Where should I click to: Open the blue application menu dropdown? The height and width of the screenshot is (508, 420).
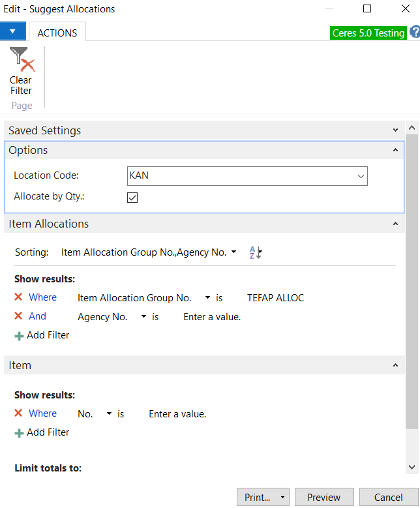tap(13, 31)
